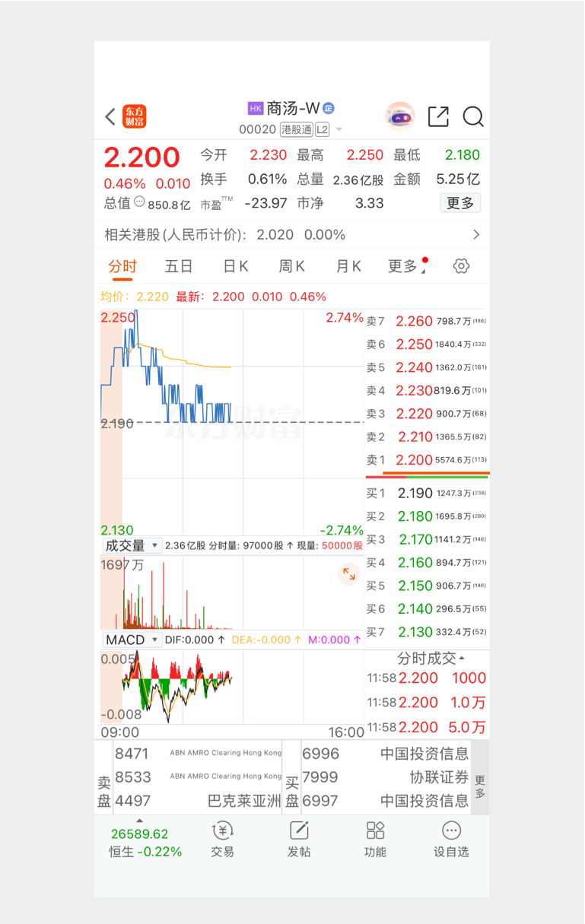Tap broker 6996 中国投资信息 entry
The height and width of the screenshot is (924, 585).
pyautogui.click(x=386, y=754)
